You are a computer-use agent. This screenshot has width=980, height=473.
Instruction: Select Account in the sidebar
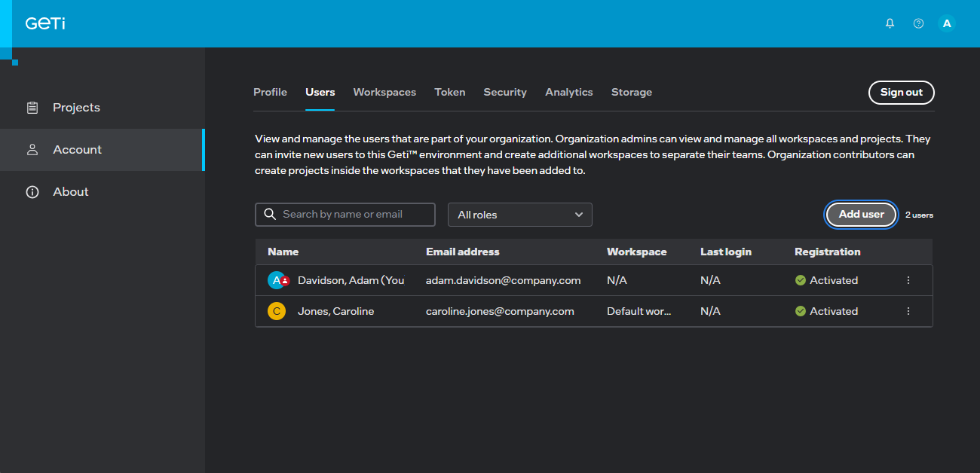pyautogui.click(x=77, y=150)
